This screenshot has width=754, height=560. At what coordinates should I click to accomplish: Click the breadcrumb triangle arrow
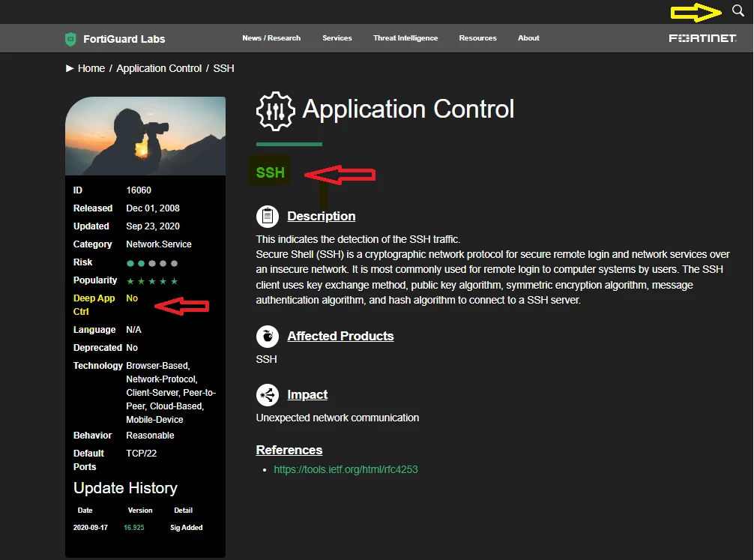[x=70, y=68]
